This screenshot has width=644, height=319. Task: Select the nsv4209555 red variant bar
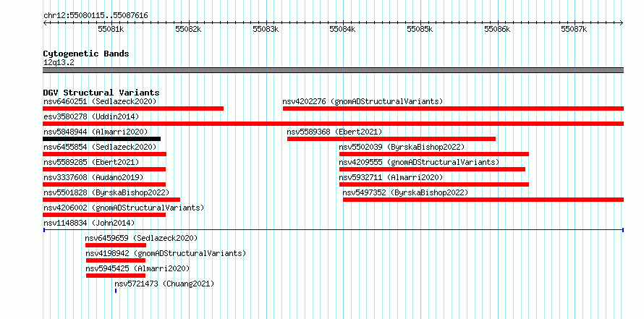(x=432, y=169)
